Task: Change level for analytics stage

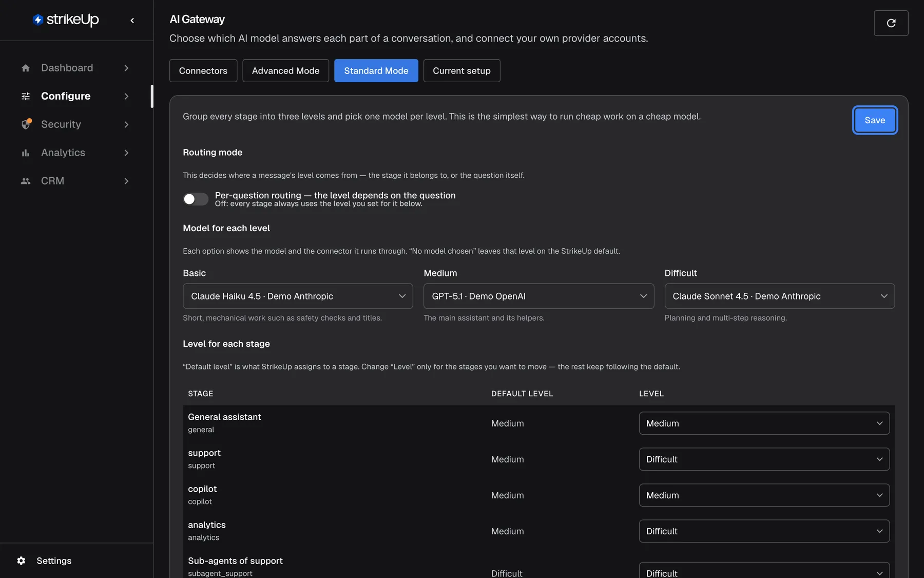Action: point(764,531)
